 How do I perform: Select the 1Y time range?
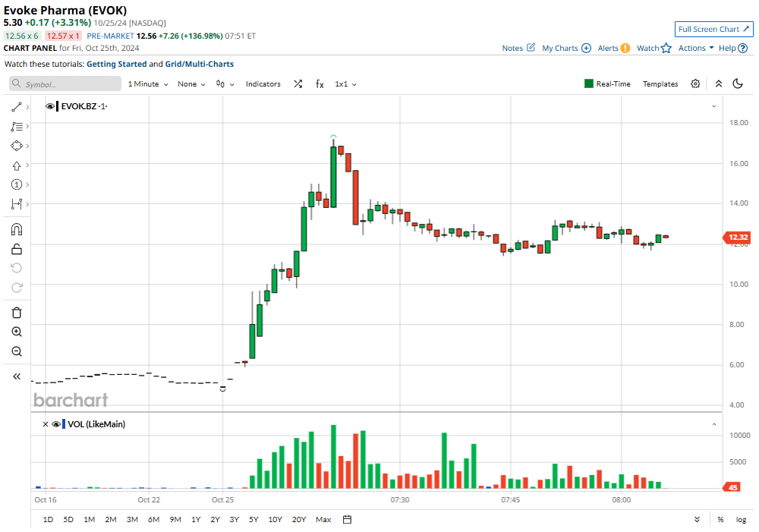click(x=196, y=519)
